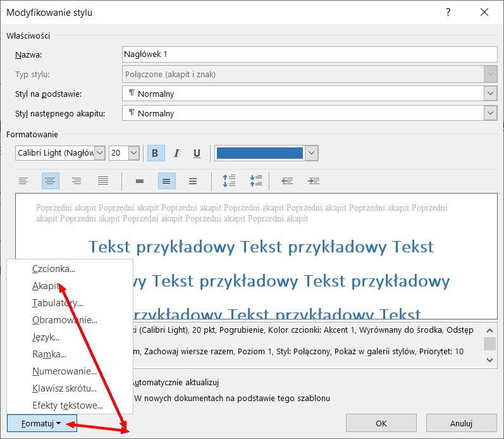Screen dimensions: 504x439
Task: Open the font size dropdown
Action: (133, 153)
